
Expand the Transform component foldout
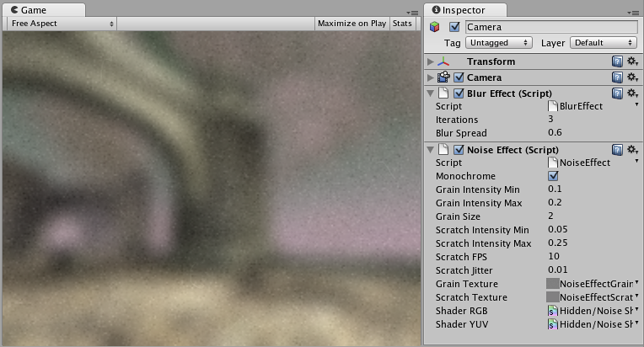[431, 61]
